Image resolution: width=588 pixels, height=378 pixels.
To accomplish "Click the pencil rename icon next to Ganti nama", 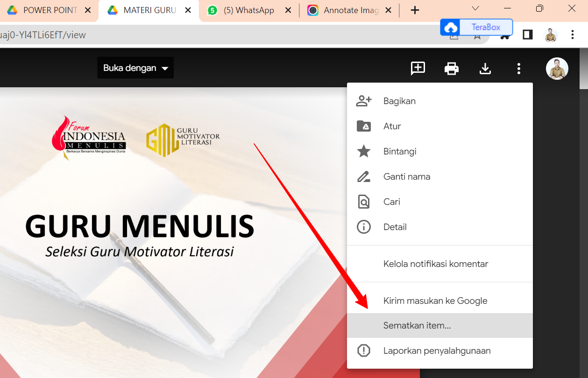I will (363, 176).
